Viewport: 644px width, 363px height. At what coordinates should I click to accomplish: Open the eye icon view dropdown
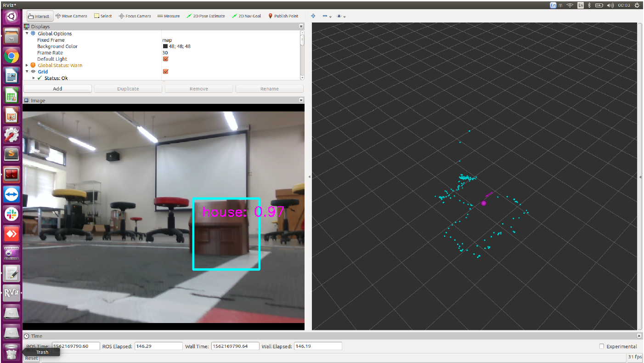340,16
